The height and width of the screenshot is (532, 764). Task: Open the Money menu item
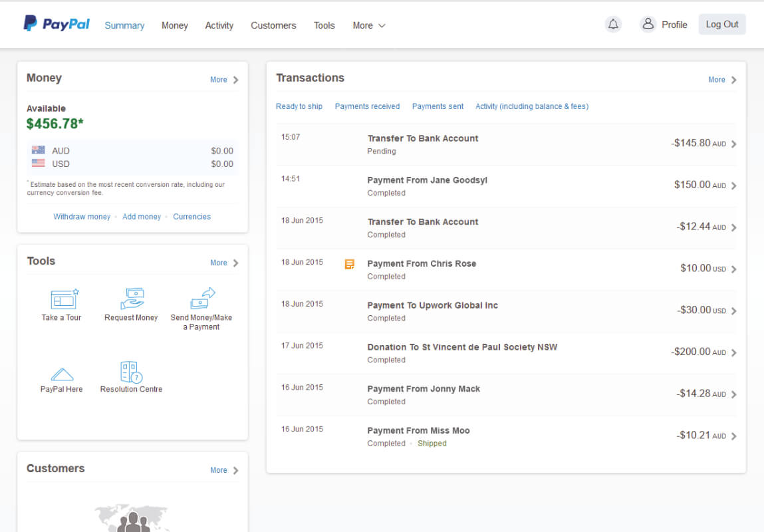pyautogui.click(x=174, y=25)
